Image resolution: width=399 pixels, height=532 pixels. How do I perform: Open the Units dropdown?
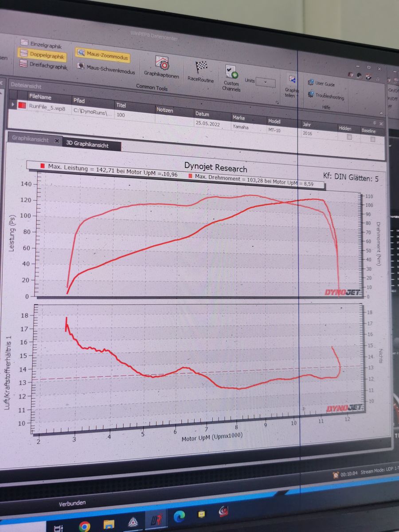click(x=266, y=82)
